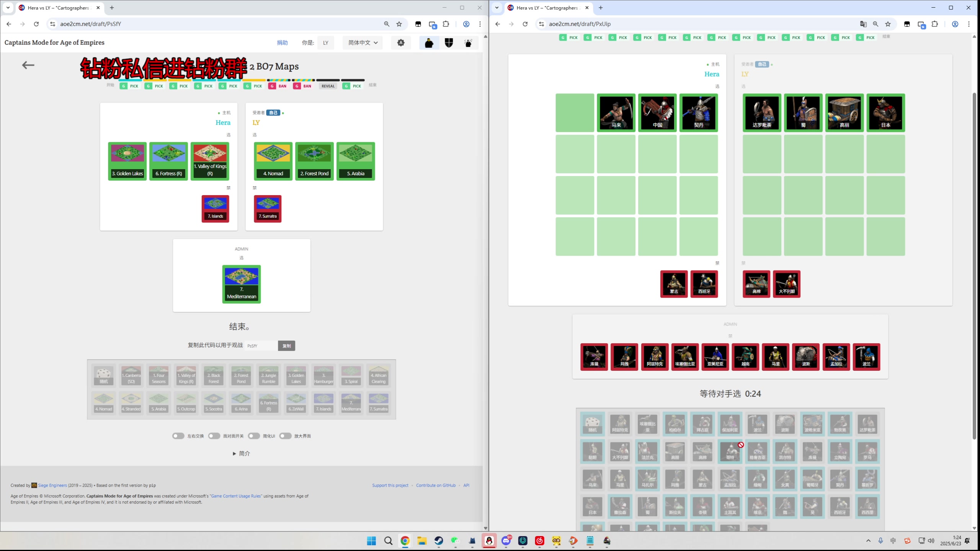Click 大不列颠 banned civ under LY
The width and height of the screenshot is (980, 551).
[x=787, y=284]
